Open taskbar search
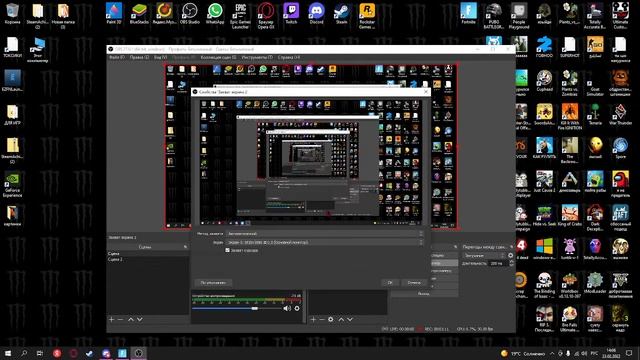Image resolution: width=640 pixels, height=360 pixels. 24,353
